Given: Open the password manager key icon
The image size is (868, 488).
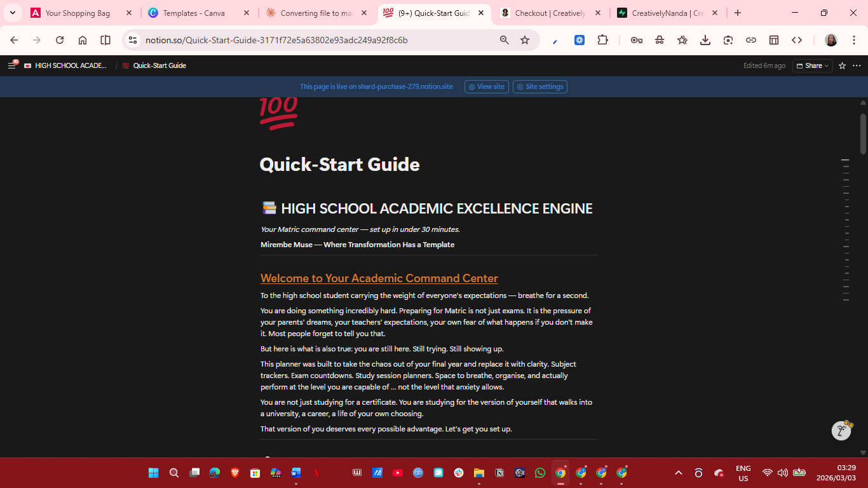Looking at the screenshot, I should pos(637,39).
